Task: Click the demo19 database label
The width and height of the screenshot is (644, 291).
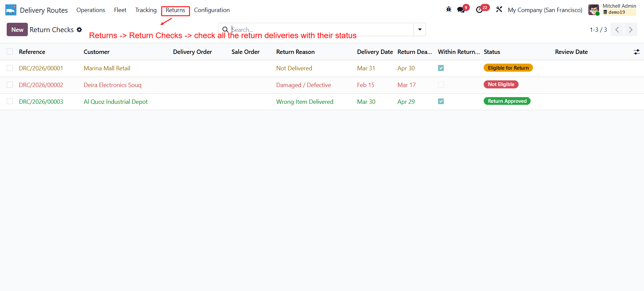Action: [616, 12]
